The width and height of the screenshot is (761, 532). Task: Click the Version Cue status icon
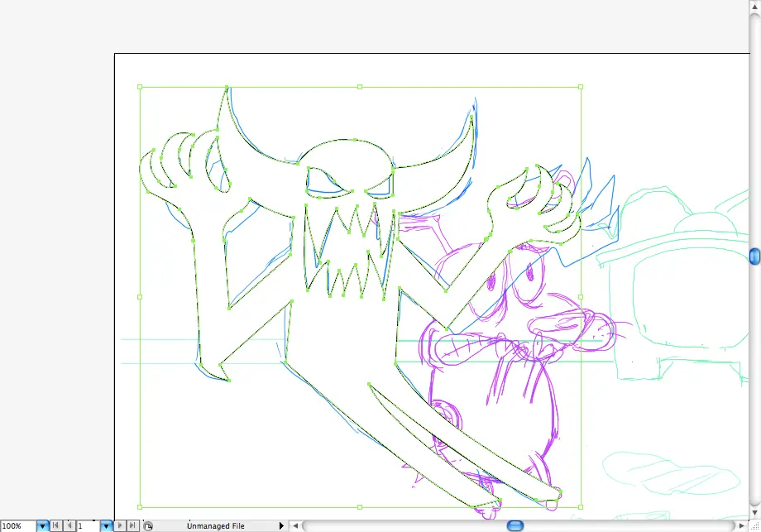[148, 525]
